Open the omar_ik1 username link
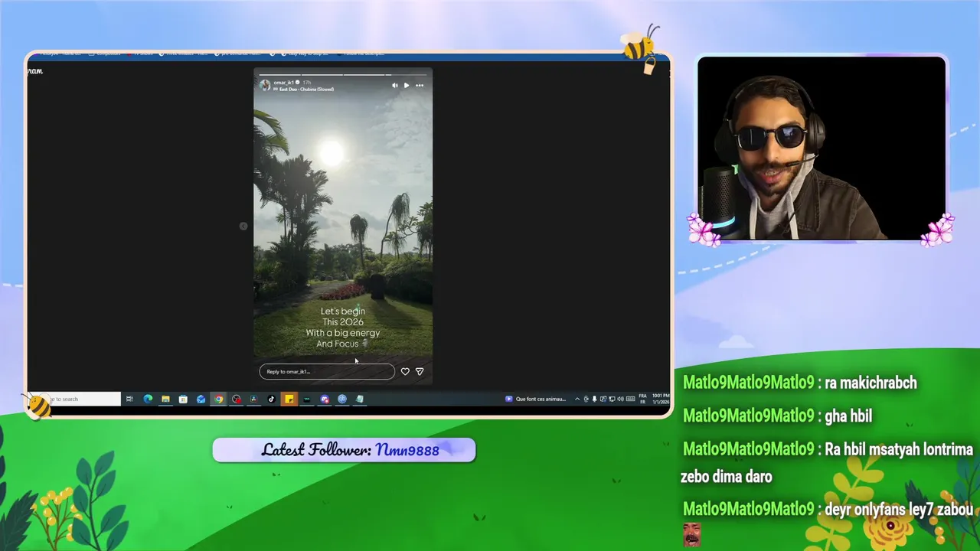This screenshot has width=980, height=551. coord(284,82)
